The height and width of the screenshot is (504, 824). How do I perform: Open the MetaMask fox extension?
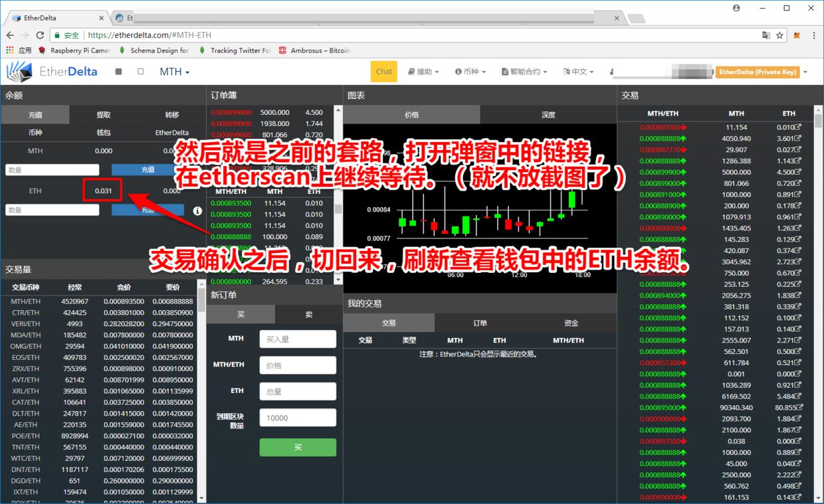(797, 35)
